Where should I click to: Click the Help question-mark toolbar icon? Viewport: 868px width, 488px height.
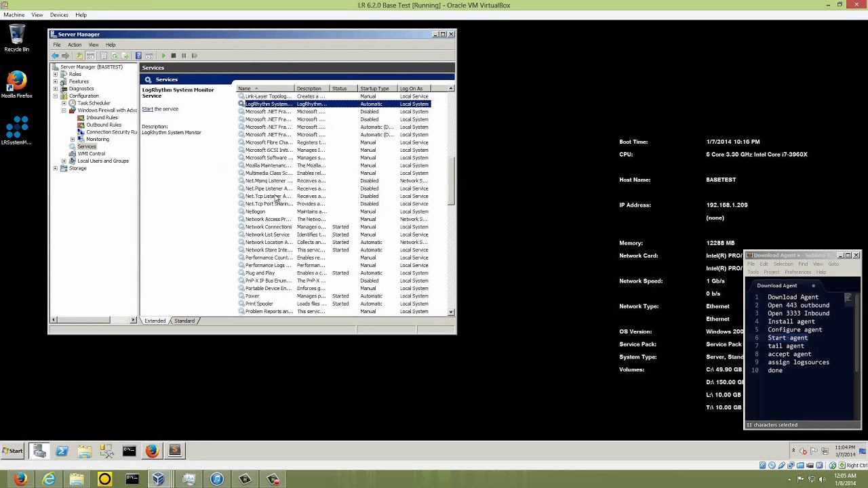138,56
